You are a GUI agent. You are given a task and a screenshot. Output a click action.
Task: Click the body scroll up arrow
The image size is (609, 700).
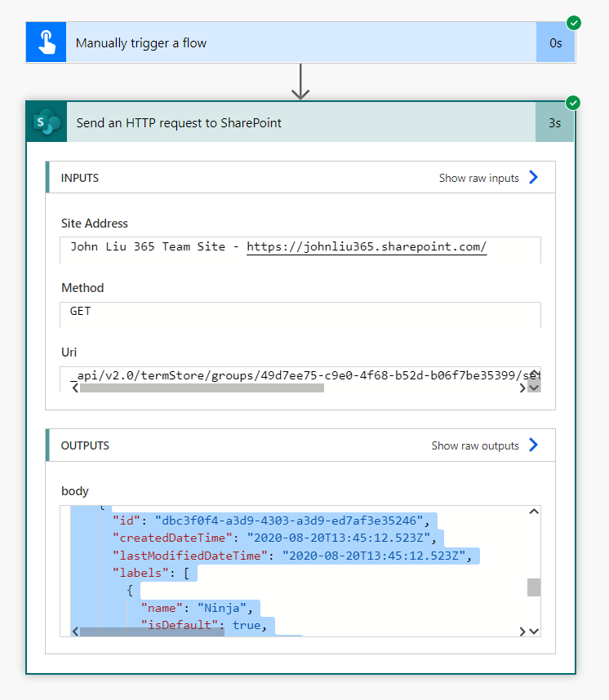534,512
